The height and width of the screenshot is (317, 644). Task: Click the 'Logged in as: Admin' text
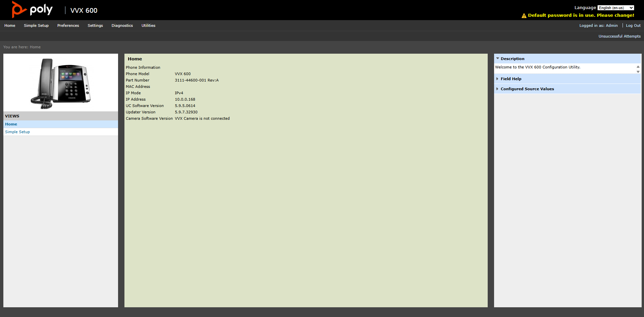tap(598, 25)
